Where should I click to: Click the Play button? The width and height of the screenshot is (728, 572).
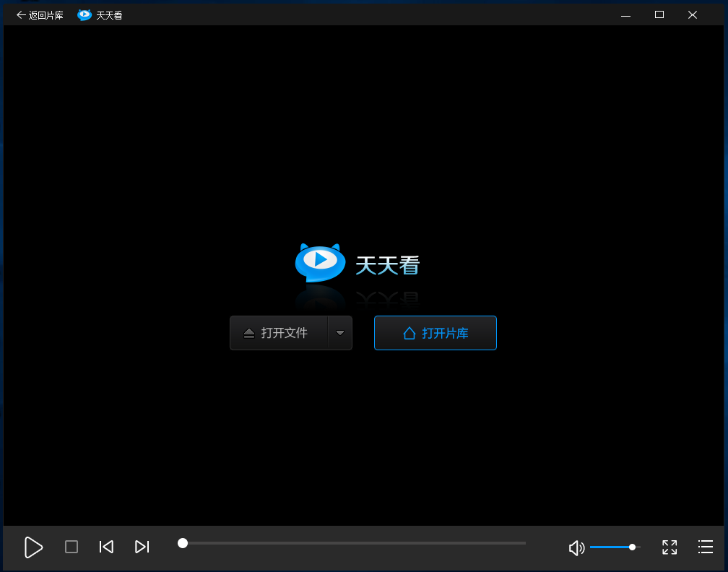pyautogui.click(x=33, y=547)
